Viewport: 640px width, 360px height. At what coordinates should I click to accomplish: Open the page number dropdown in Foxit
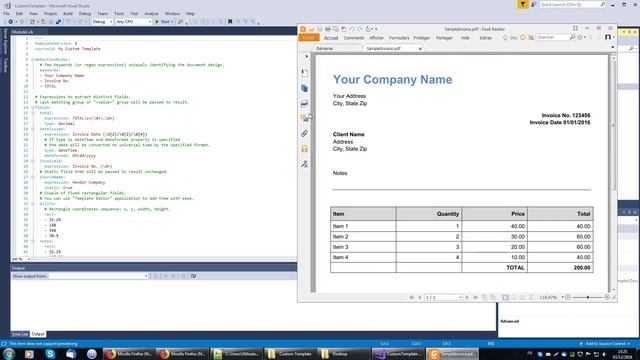click(460, 298)
